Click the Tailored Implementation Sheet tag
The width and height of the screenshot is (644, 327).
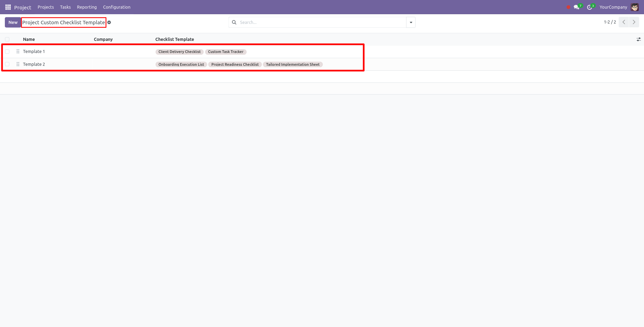[293, 65]
